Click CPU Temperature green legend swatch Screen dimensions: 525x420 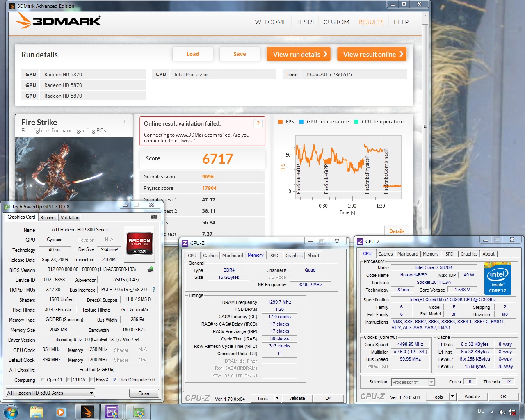click(356, 122)
